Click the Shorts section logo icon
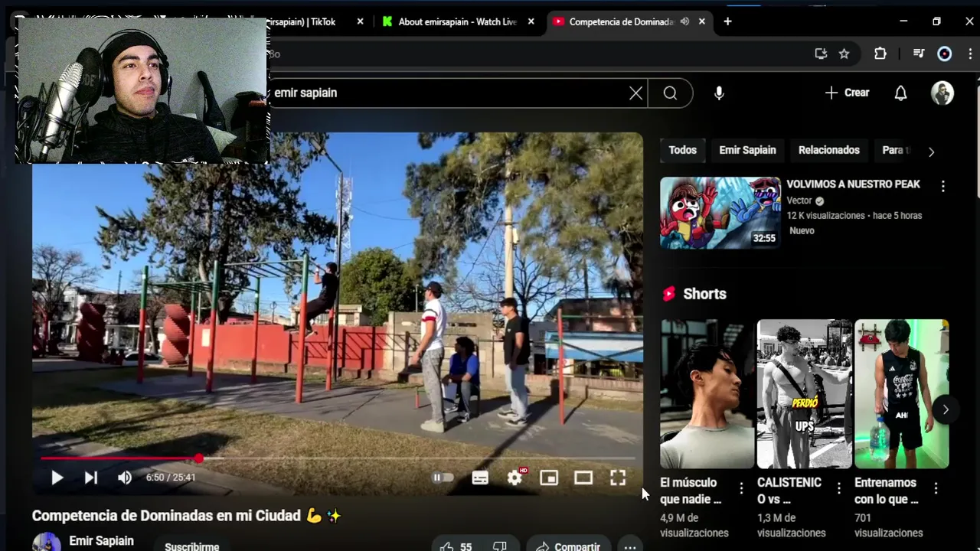 coord(669,294)
